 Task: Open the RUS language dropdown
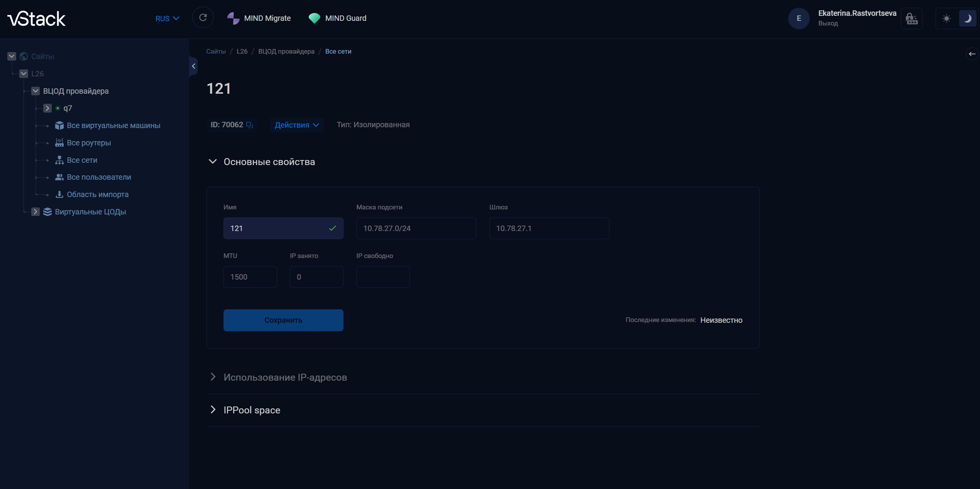167,19
